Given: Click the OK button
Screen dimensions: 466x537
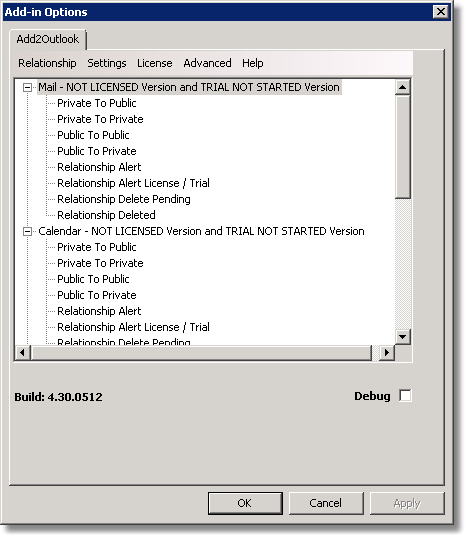Looking at the screenshot, I should point(245,503).
